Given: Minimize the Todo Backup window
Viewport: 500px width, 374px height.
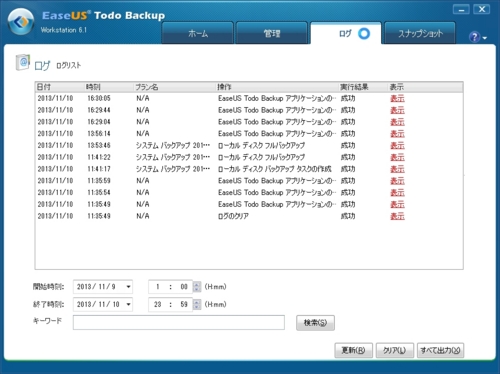Looking at the screenshot, I should pyautogui.click(x=461, y=9).
